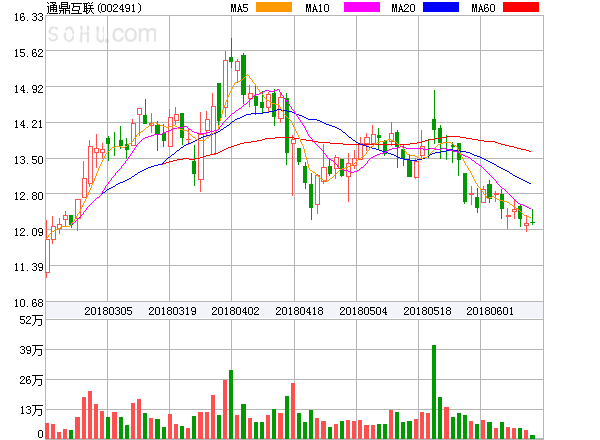Image resolution: width=600 pixels, height=440 pixels.
Task: Click the blue MA20 legend swatch
Action: tap(441, 7)
